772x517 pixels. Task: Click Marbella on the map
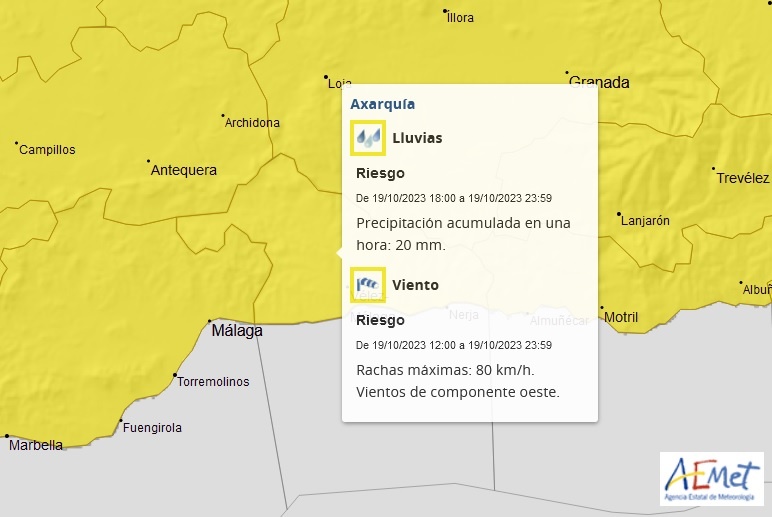[36, 445]
